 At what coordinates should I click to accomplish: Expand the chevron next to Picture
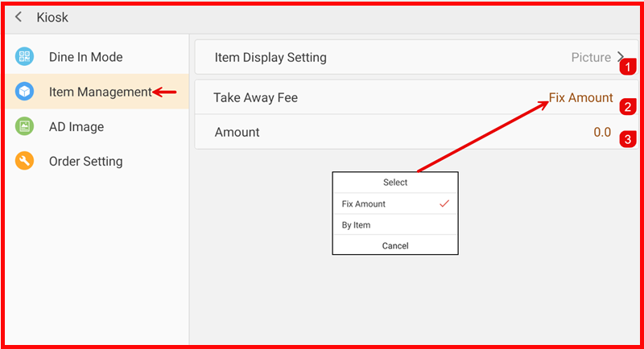(621, 57)
